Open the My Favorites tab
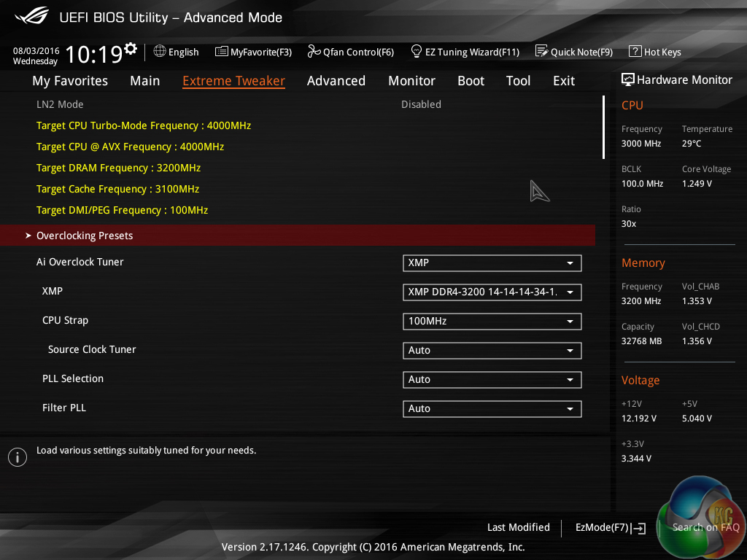The width and height of the screenshot is (747, 560). tap(70, 81)
